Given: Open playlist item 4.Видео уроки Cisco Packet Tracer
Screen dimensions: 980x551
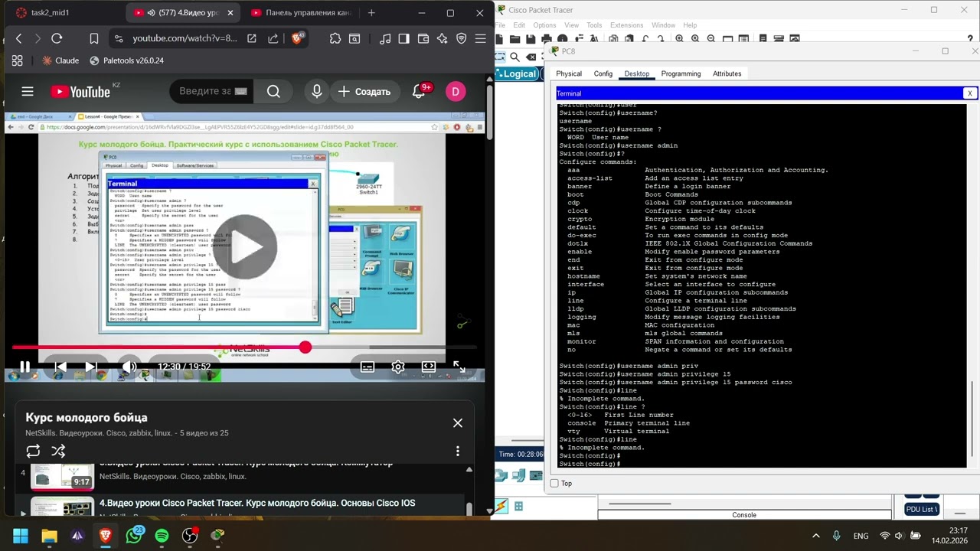Looking at the screenshot, I should (x=257, y=503).
